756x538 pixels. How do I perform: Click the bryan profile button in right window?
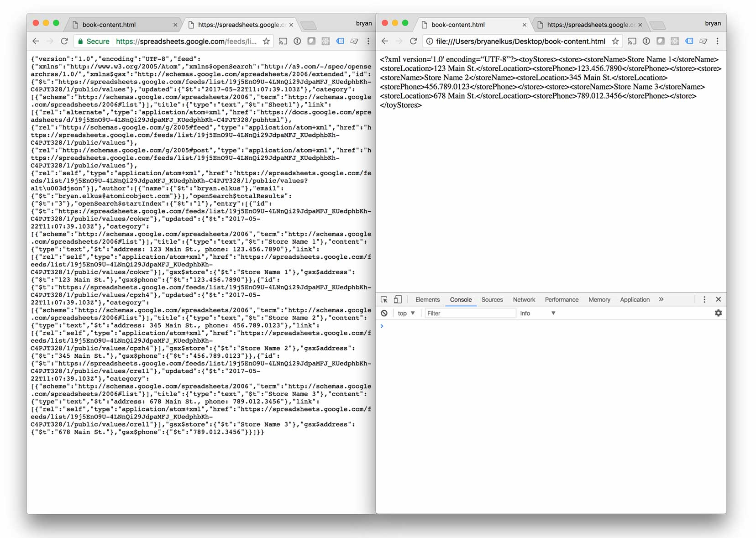coord(713,23)
